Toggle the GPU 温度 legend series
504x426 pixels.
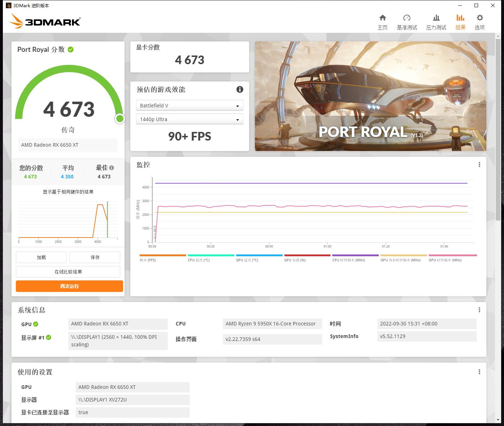tap(259, 258)
